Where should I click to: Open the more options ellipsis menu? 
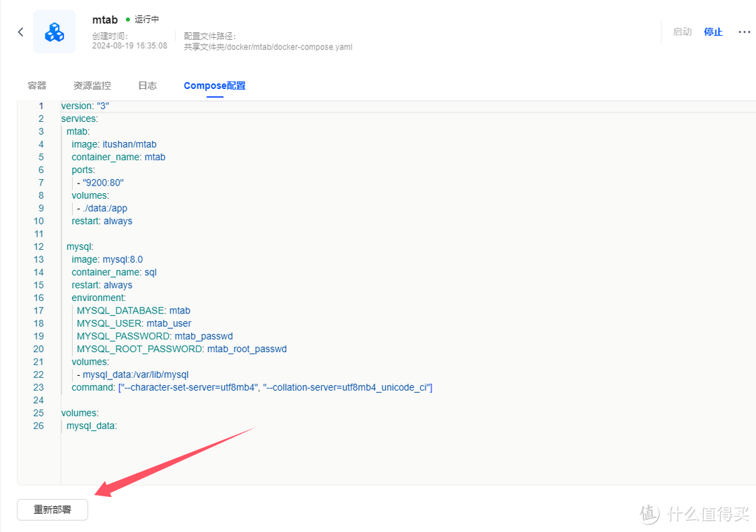tap(744, 31)
